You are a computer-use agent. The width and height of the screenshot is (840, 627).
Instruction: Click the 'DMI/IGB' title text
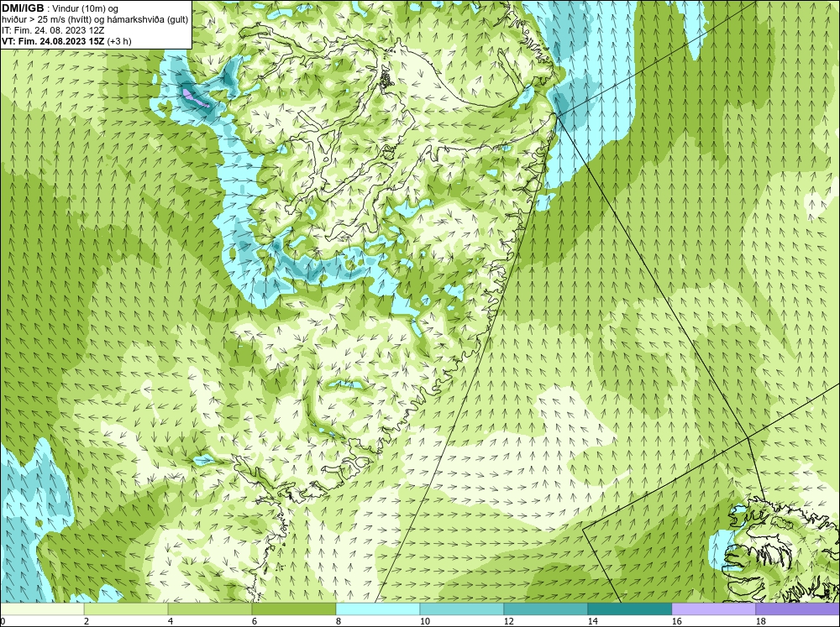pos(23,8)
